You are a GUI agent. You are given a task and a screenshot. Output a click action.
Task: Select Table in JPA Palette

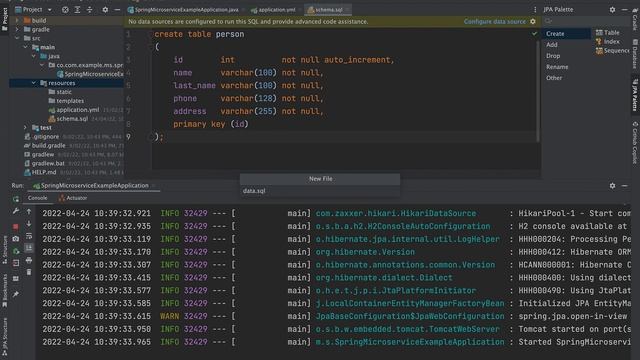click(607, 32)
